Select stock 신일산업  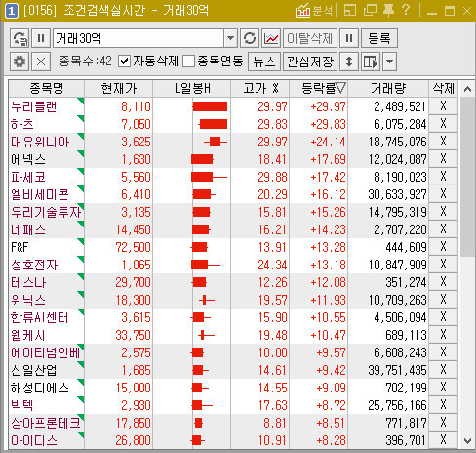[34, 370]
